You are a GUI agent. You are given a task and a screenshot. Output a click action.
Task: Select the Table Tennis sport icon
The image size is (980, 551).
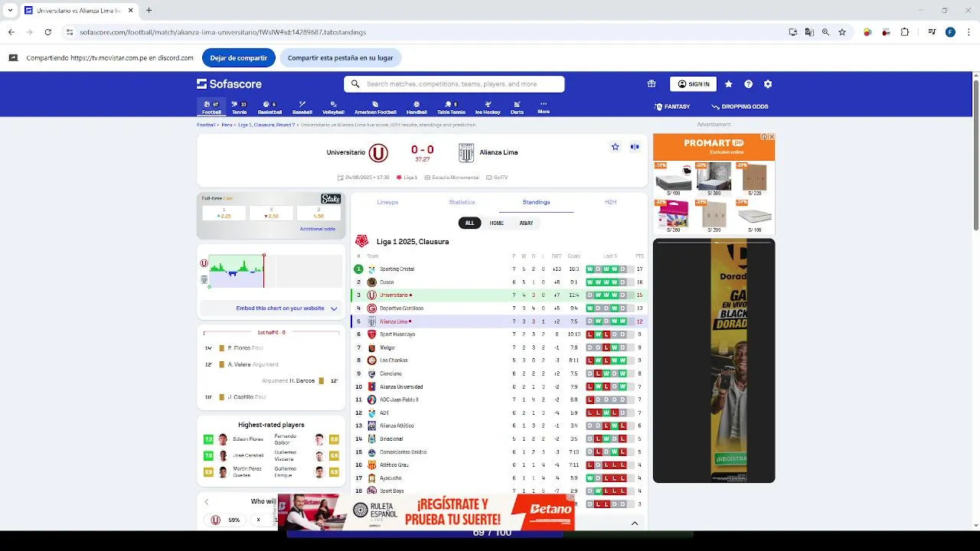pos(451,107)
